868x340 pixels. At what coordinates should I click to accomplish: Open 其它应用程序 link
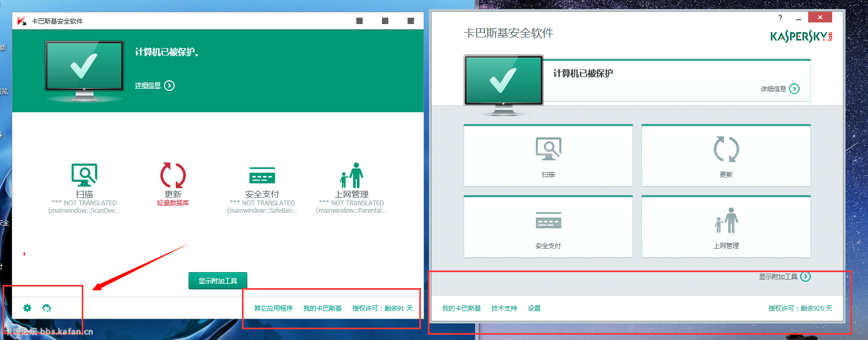pyautogui.click(x=273, y=308)
